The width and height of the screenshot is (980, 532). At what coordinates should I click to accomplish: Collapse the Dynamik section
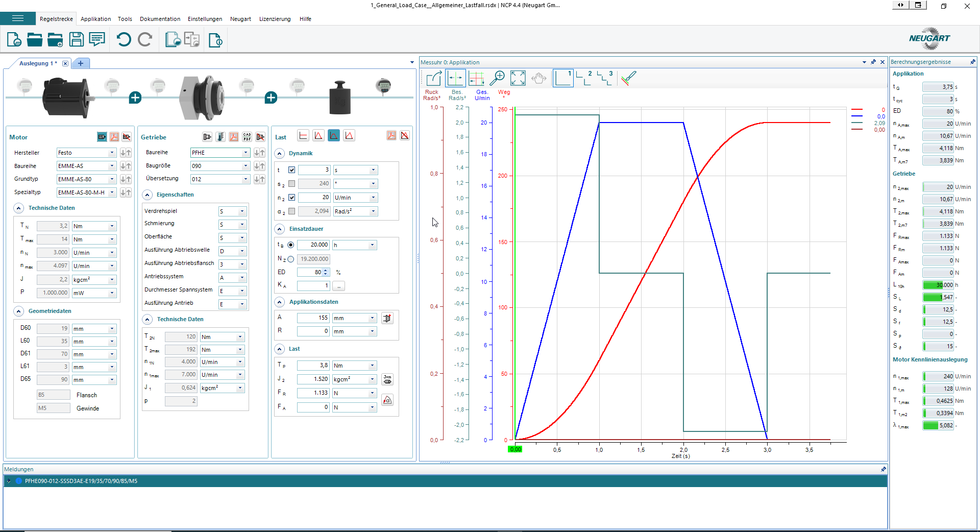coord(279,154)
